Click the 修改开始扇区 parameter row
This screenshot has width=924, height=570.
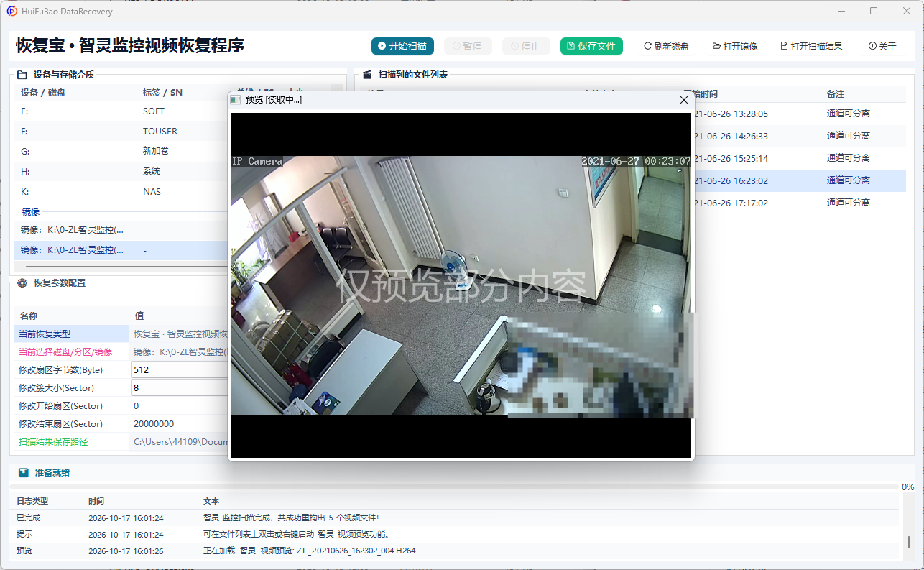point(121,405)
